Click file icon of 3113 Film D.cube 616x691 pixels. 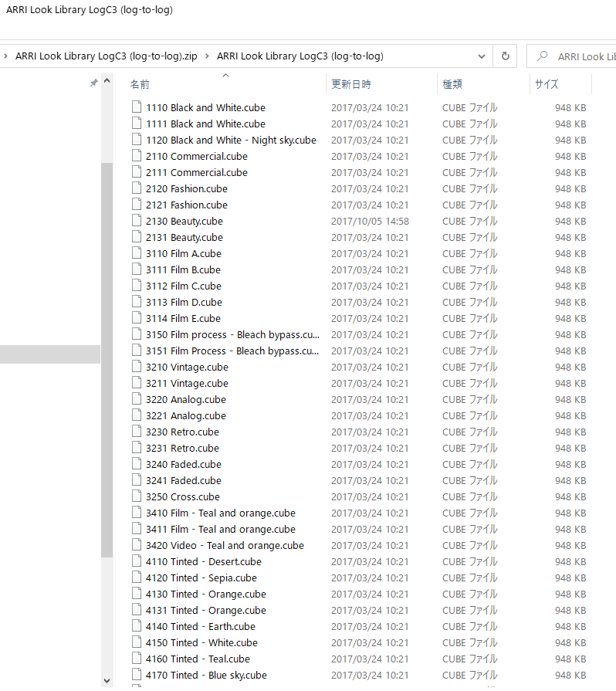[x=137, y=302]
